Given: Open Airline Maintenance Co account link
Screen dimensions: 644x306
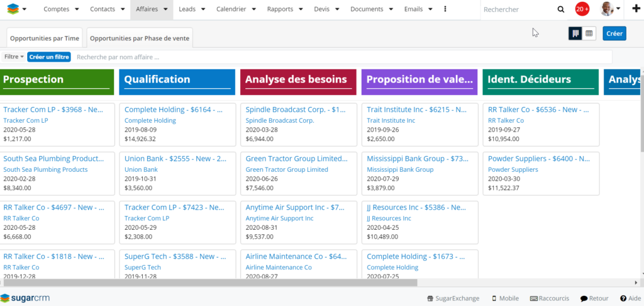Looking at the screenshot, I should (x=279, y=268).
